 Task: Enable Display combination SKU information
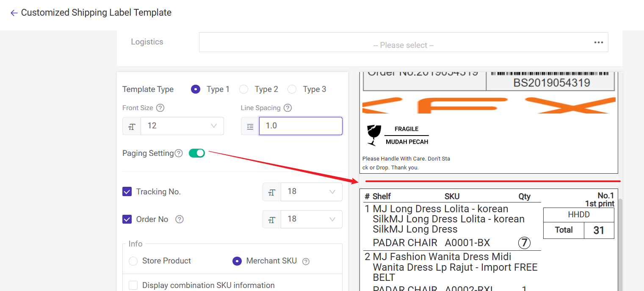coord(133,285)
